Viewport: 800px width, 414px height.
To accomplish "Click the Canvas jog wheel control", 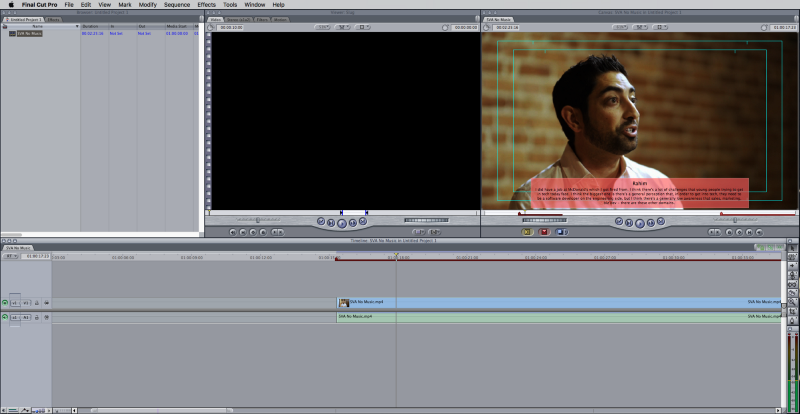I will tap(544, 220).
